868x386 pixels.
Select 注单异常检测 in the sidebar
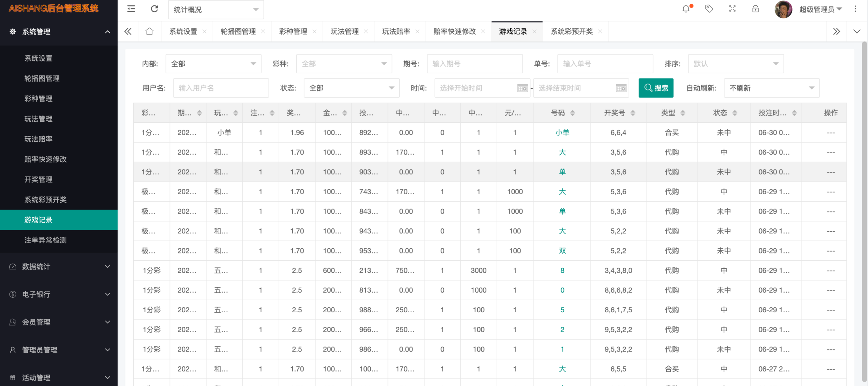(x=45, y=240)
